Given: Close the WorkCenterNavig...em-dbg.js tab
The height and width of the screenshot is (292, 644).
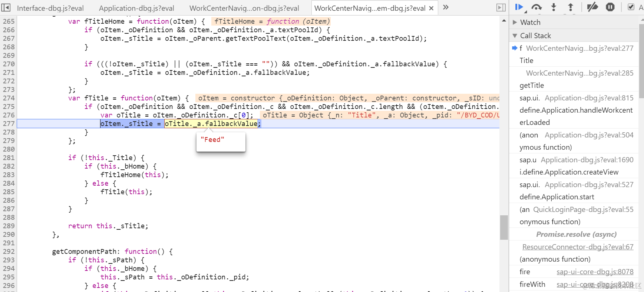Looking at the screenshot, I should click(x=431, y=8).
